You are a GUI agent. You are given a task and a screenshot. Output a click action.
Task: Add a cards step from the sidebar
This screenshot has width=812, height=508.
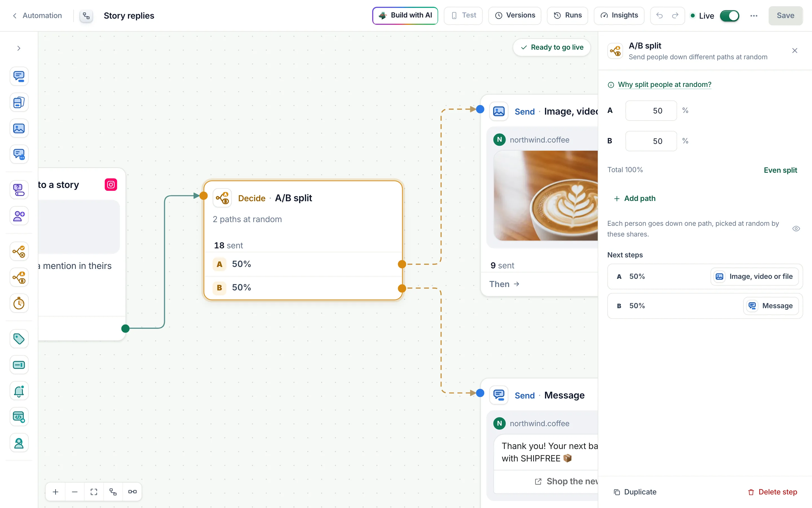[19, 102]
